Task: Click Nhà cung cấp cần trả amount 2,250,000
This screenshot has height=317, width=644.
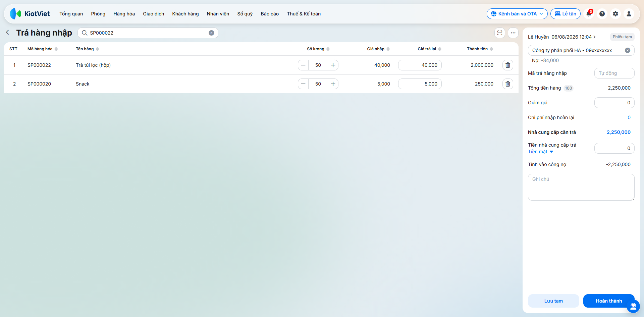Action: click(619, 132)
